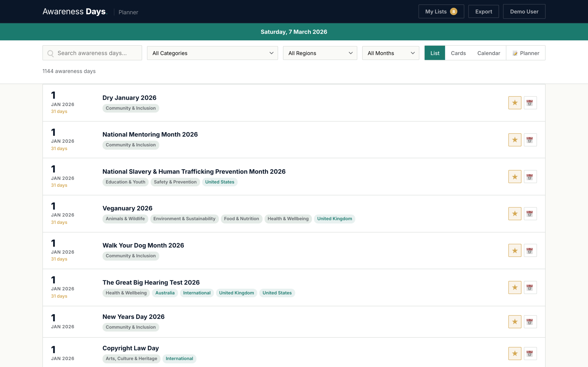Add New Years Day 2026 to calendar
Screen dimensions: 588x367
pyautogui.click(x=530, y=322)
